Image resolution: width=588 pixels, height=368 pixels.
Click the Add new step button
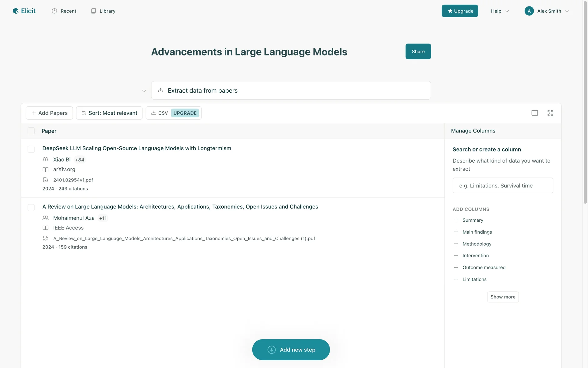[291, 350]
